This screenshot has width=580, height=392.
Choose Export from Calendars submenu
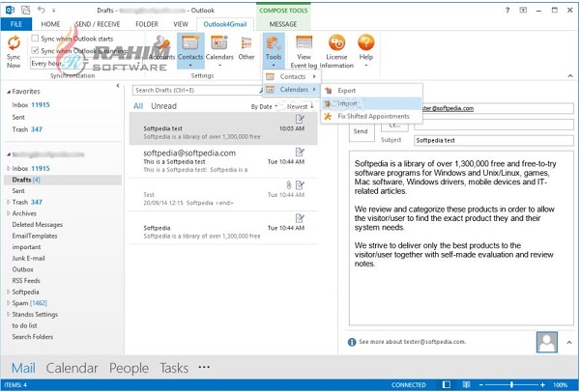pyautogui.click(x=371, y=91)
